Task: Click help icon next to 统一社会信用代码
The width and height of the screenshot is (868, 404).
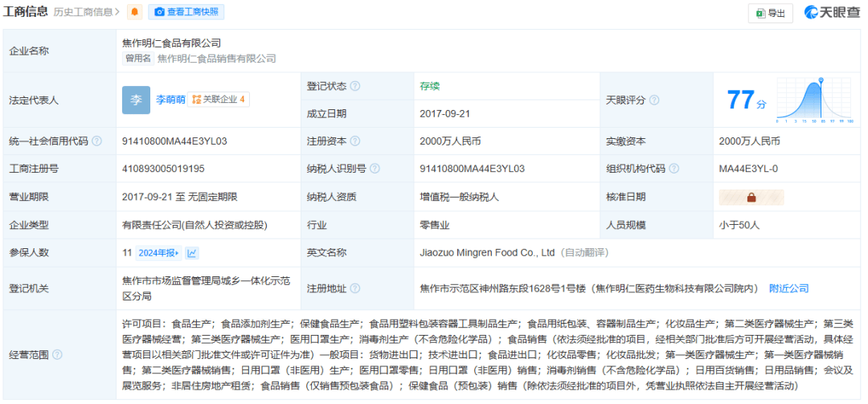Action: (x=97, y=141)
